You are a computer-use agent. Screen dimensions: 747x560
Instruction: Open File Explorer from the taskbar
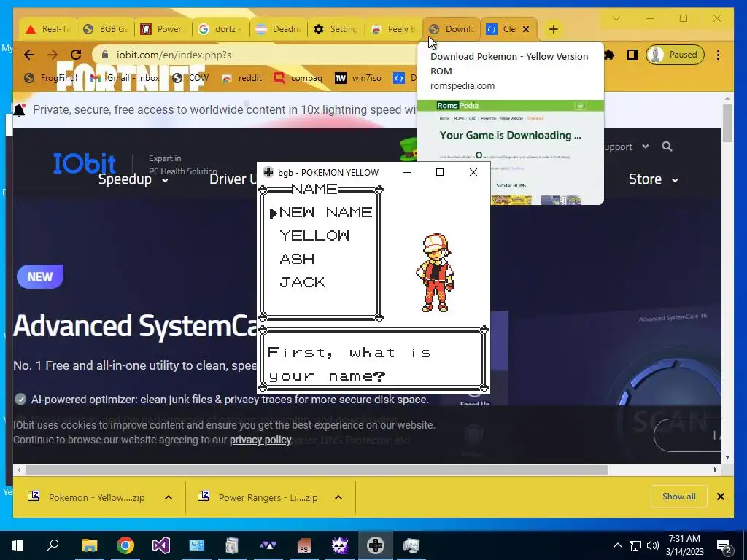pos(89,545)
